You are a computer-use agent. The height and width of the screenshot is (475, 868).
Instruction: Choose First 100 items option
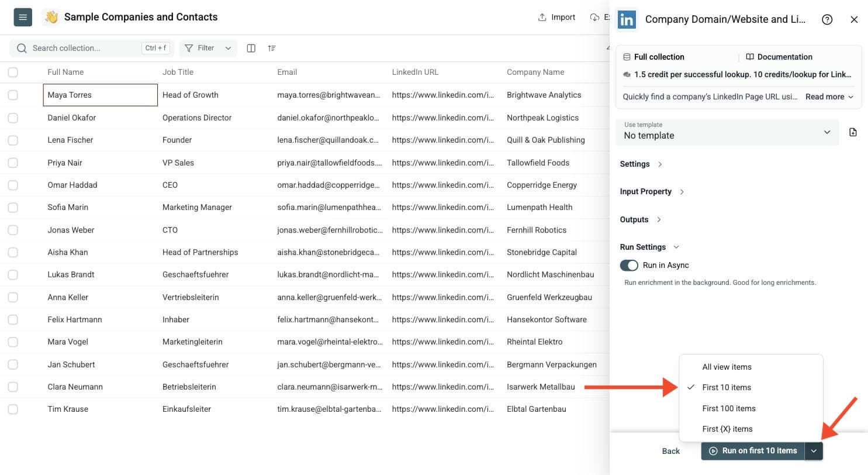point(751,408)
